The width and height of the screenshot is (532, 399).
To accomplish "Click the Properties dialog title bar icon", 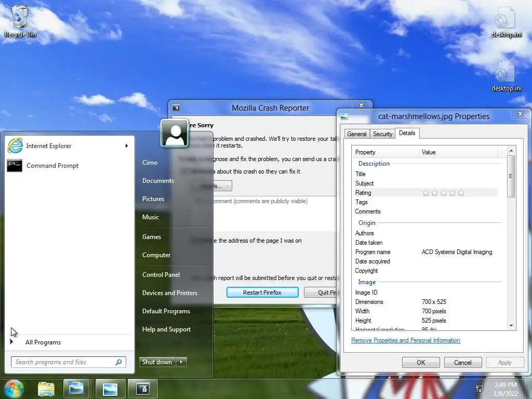I will 344,116.
